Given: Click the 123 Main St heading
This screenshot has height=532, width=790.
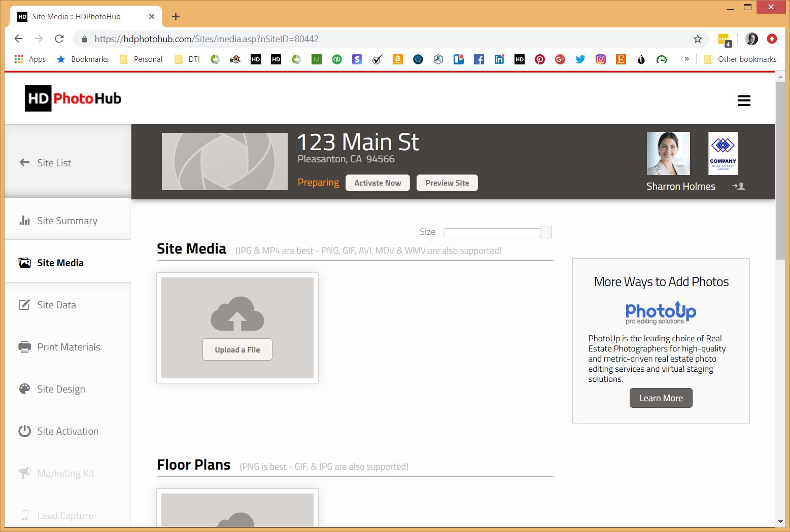Looking at the screenshot, I should point(358,142).
